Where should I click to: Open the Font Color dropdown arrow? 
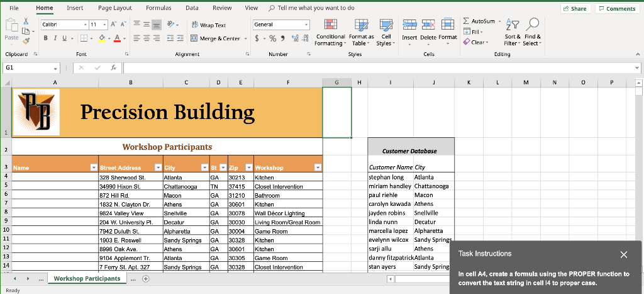pos(125,38)
